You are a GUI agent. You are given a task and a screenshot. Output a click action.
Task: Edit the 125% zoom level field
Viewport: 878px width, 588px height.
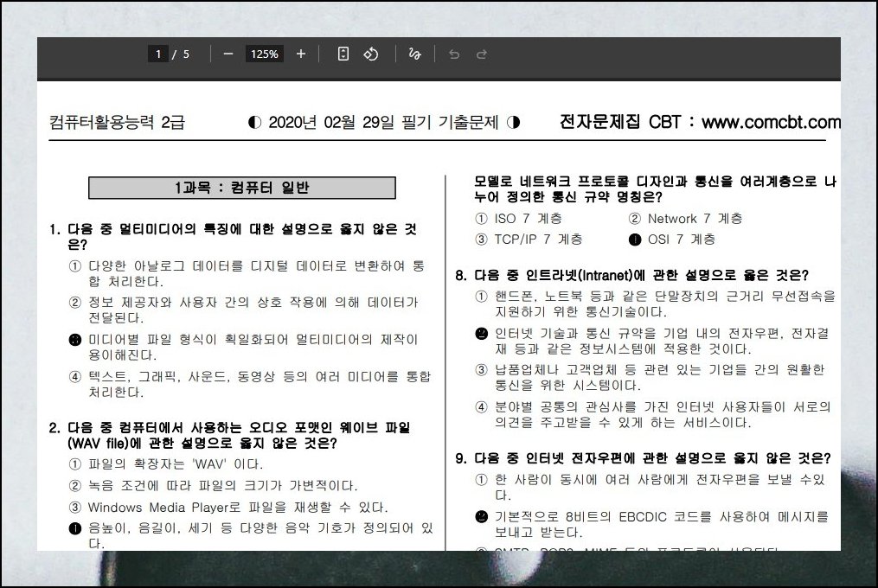(265, 54)
